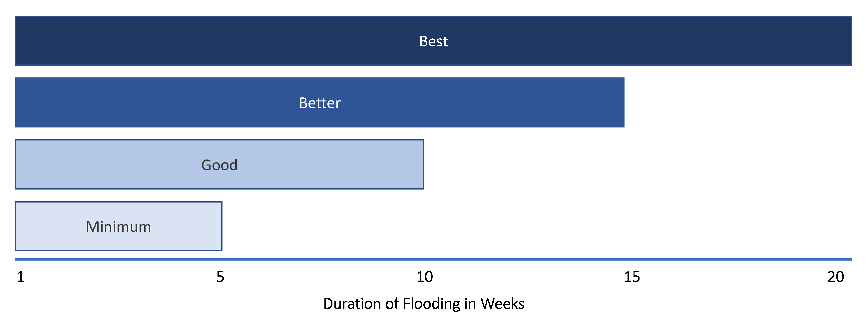Viewport: 868px width, 326px height.
Task: Select the Minimum bar
Action: pyautogui.click(x=119, y=227)
